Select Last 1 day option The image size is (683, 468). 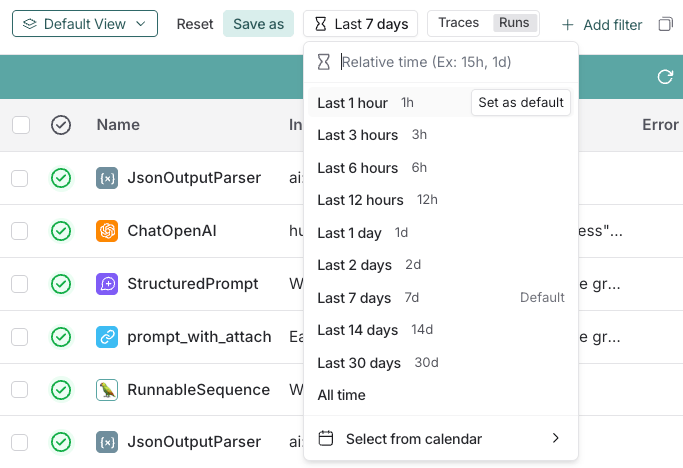[441, 233]
